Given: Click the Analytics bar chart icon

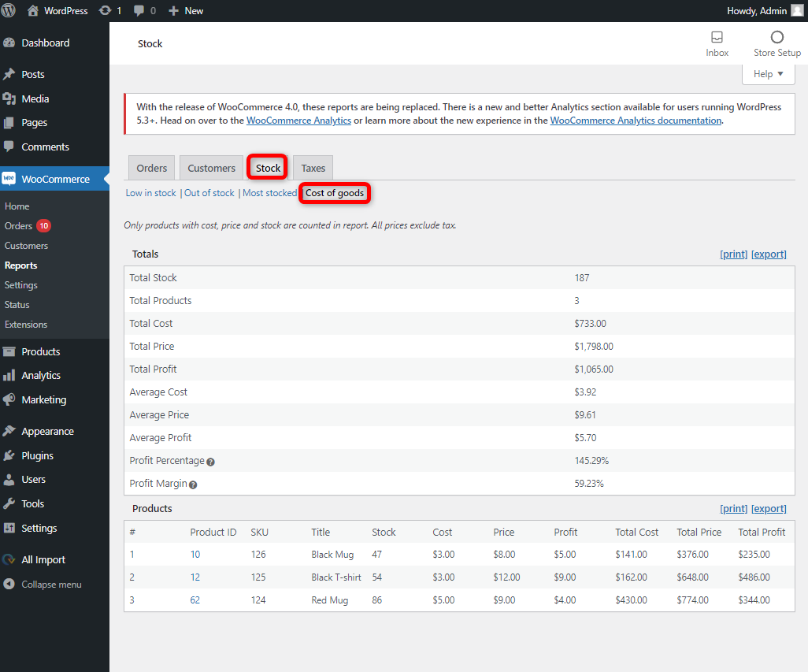Looking at the screenshot, I should [9, 375].
